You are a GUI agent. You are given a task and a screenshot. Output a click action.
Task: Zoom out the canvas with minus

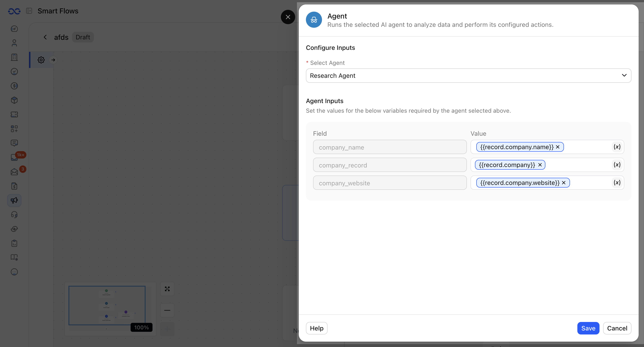[x=167, y=310]
